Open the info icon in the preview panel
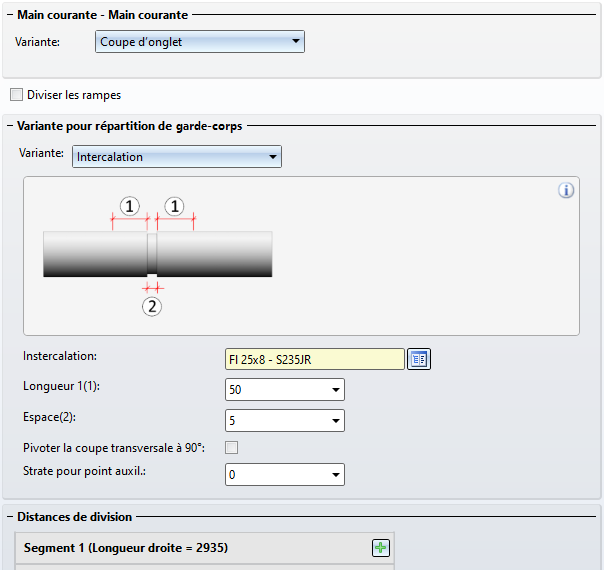 (566, 190)
